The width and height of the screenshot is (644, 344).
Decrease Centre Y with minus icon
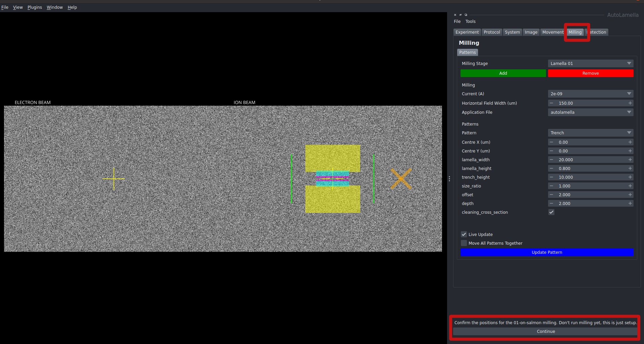point(551,151)
